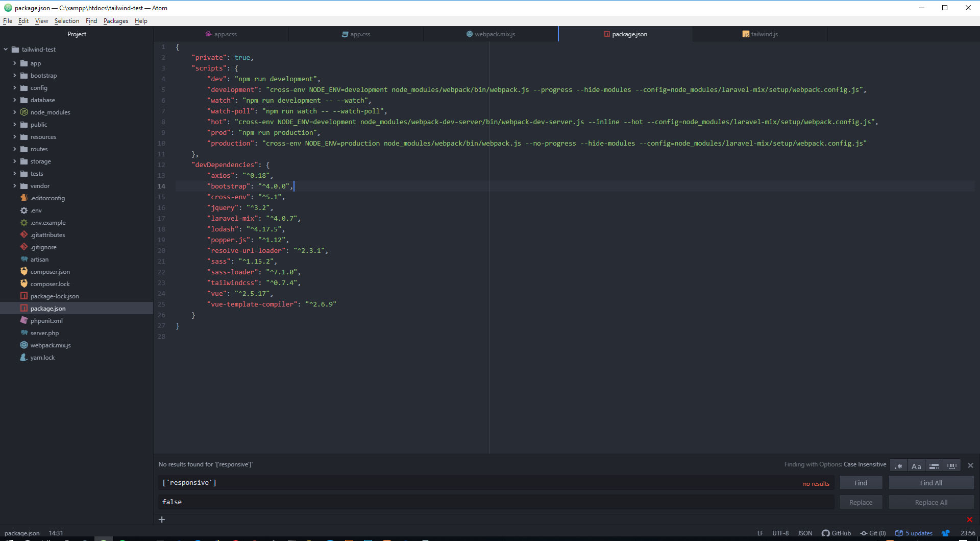Toggle case sensitive matching

(x=916, y=465)
